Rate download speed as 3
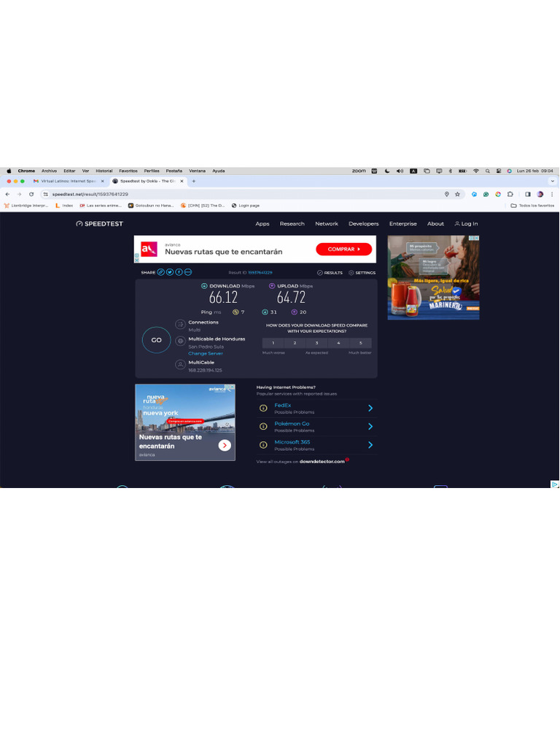 [x=316, y=343]
